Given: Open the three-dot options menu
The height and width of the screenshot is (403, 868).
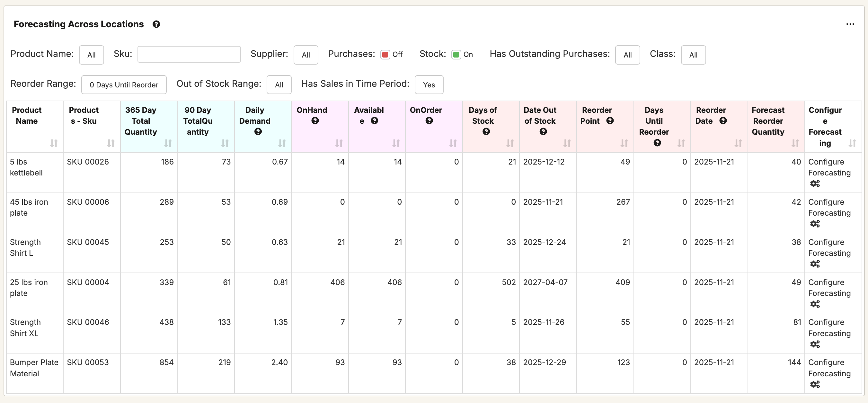Looking at the screenshot, I should click(850, 24).
